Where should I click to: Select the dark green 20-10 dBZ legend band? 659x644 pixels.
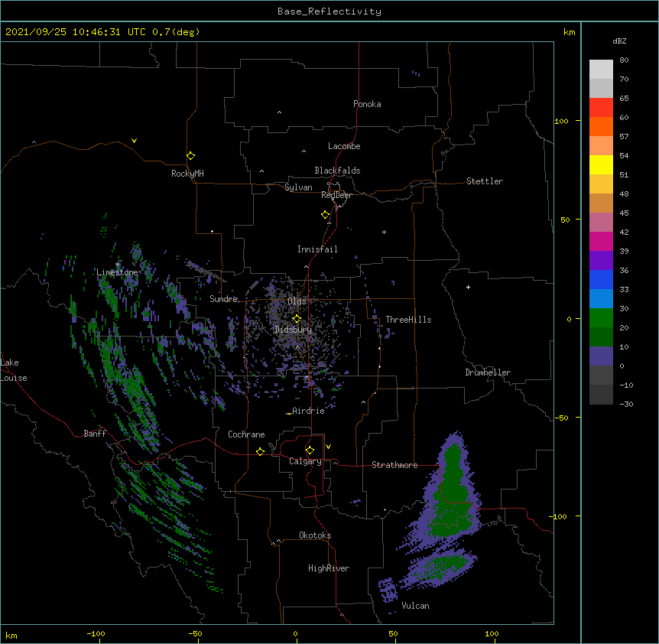[x=601, y=337]
